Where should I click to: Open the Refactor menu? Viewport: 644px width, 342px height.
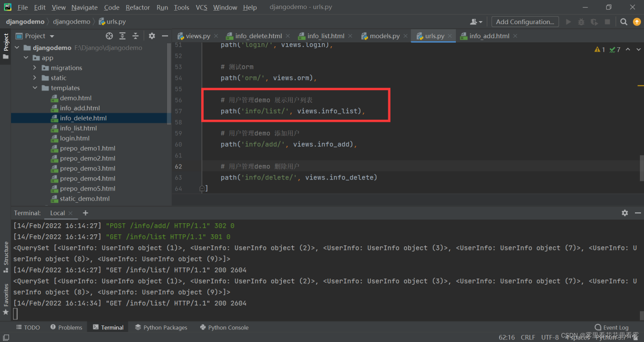tap(138, 7)
